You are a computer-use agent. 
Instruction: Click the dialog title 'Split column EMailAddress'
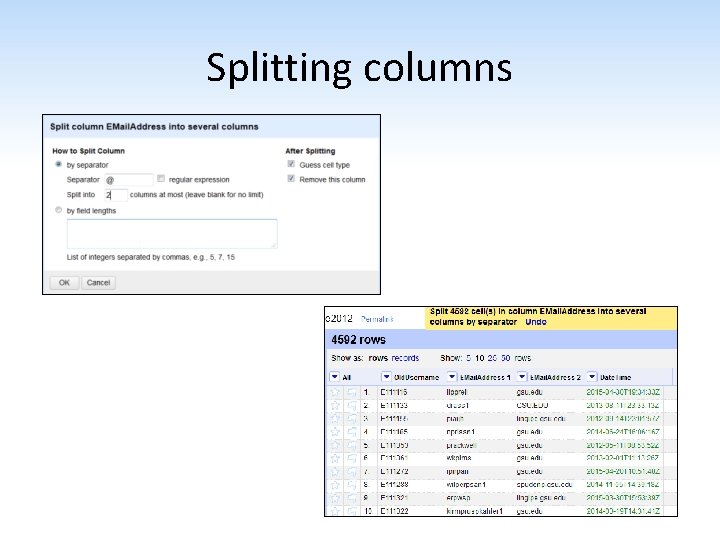click(154, 127)
